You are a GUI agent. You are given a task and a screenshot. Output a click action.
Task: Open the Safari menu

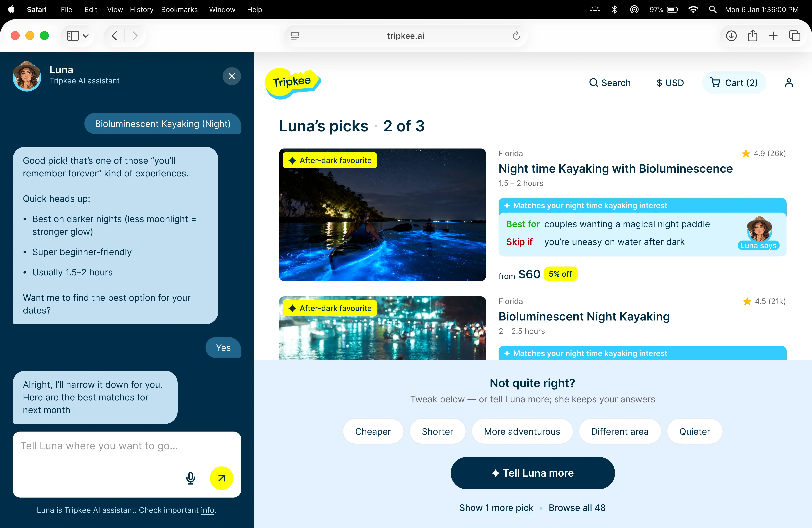point(36,9)
